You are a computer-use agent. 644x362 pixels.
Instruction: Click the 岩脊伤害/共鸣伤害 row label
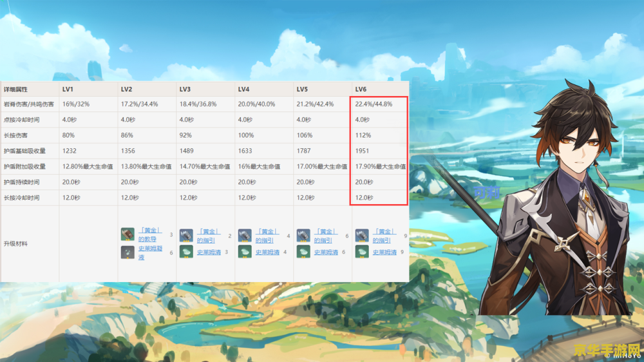point(29,104)
